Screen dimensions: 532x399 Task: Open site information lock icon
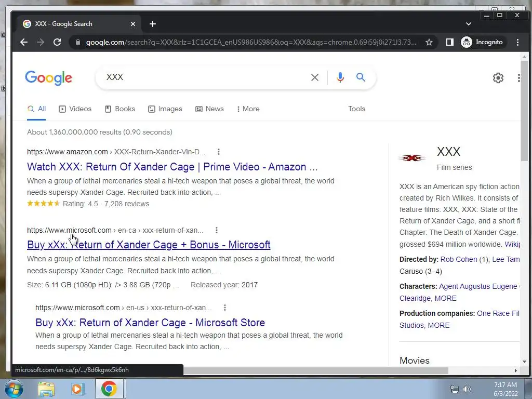tap(78, 42)
